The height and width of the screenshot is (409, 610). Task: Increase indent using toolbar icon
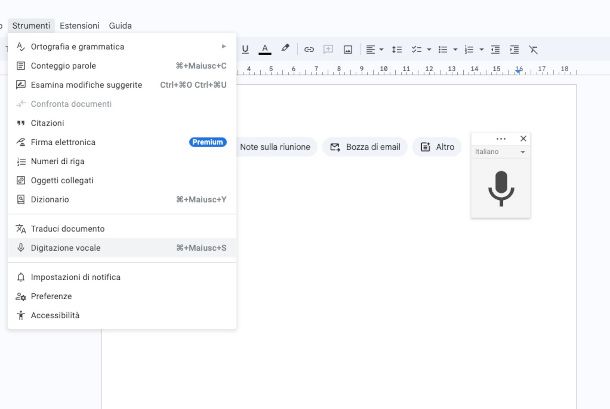pyautogui.click(x=514, y=48)
